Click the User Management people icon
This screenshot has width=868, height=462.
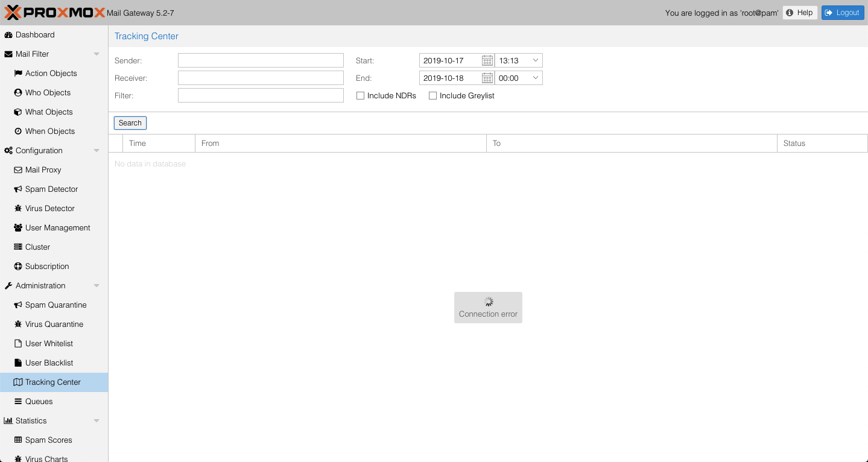point(18,228)
